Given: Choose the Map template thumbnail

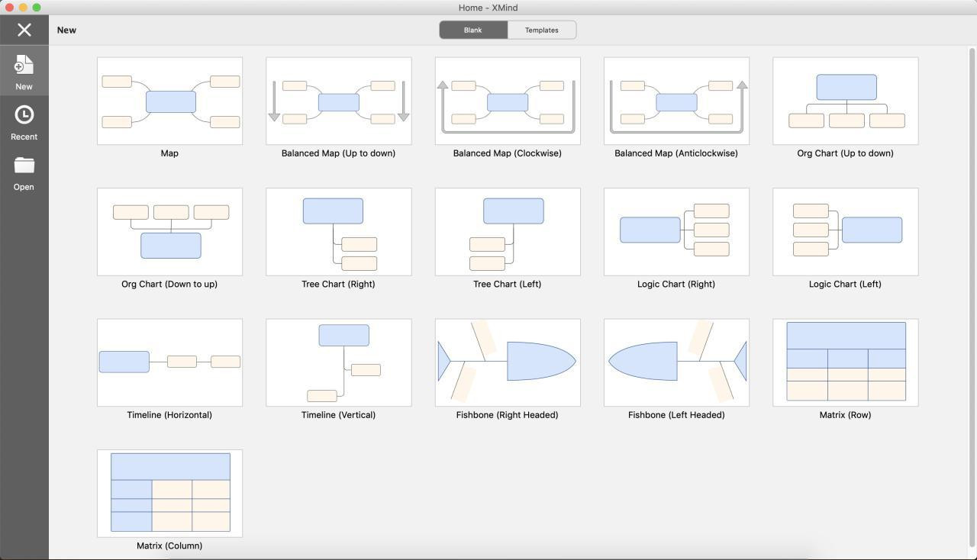Looking at the screenshot, I should coord(169,101).
